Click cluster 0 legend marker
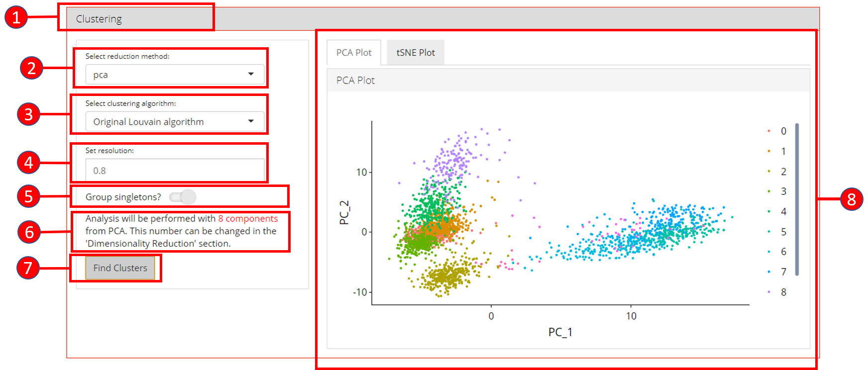Screen dimensions: 868x370 coord(769,131)
